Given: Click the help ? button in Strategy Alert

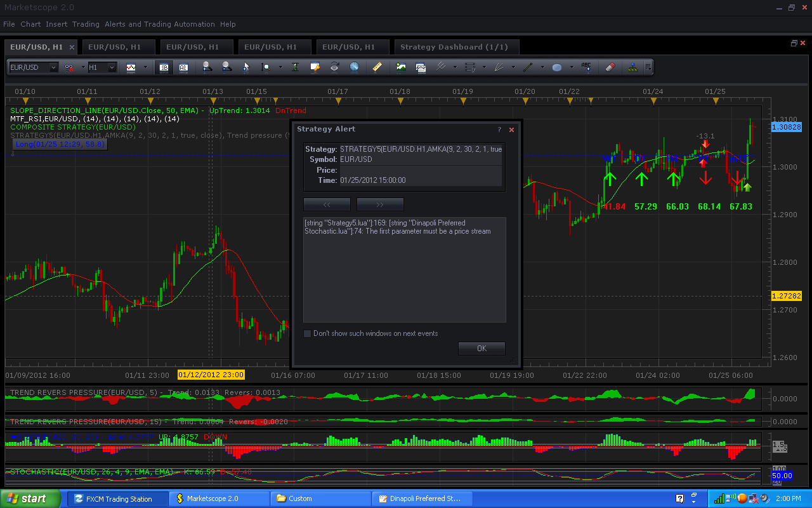Looking at the screenshot, I should (x=499, y=129).
